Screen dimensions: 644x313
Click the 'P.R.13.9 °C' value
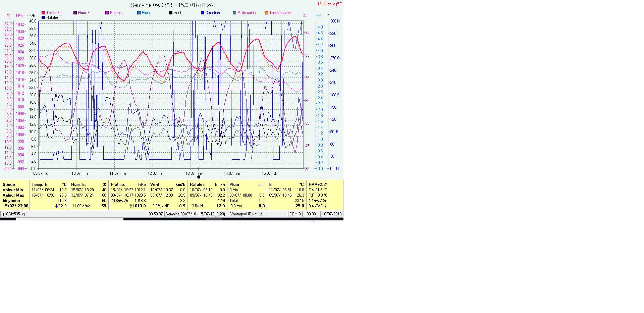click(318, 195)
